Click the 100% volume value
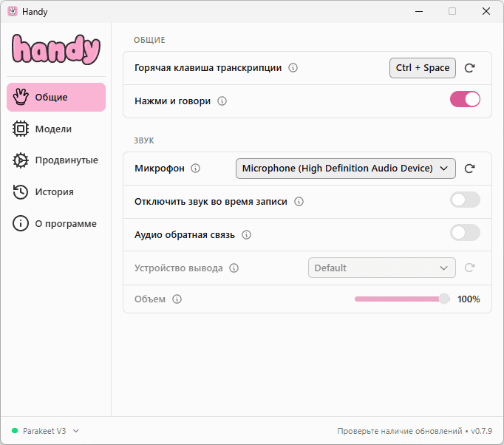The image size is (504, 445). point(469,299)
